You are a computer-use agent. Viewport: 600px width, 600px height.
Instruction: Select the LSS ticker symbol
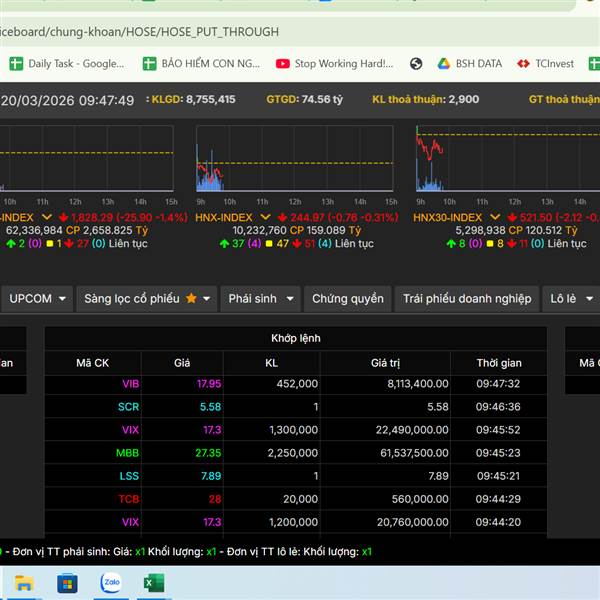(x=129, y=476)
